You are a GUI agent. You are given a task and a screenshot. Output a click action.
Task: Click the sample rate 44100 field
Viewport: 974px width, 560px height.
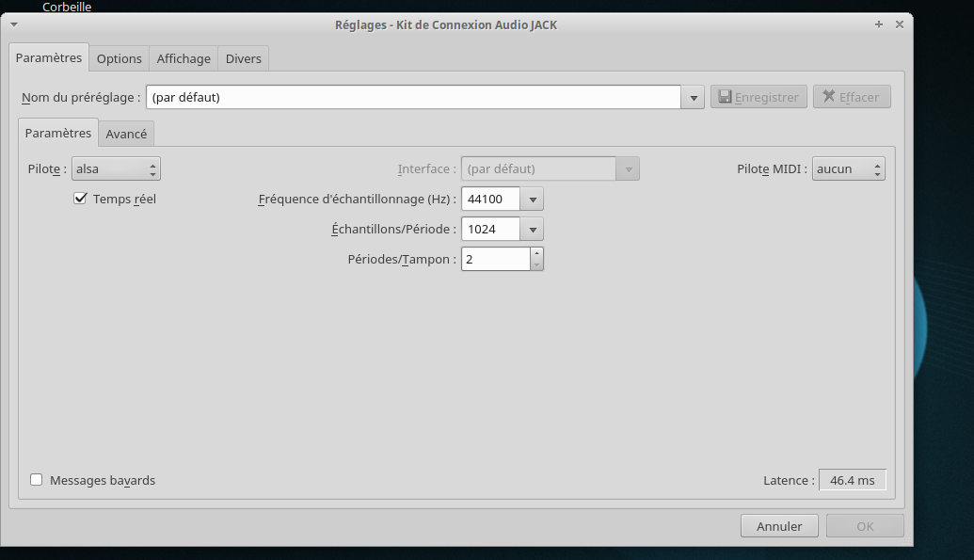click(490, 199)
